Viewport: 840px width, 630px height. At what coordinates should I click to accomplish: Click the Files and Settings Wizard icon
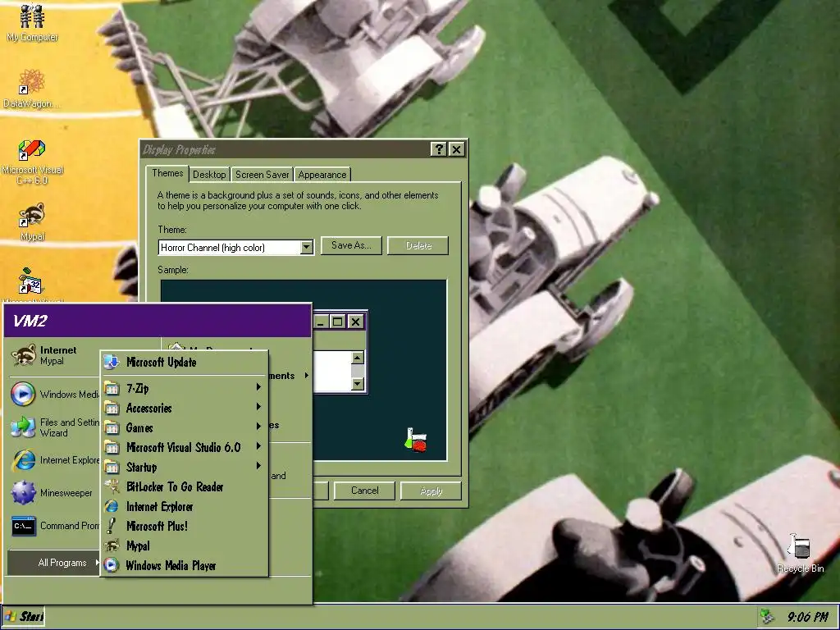(23, 427)
